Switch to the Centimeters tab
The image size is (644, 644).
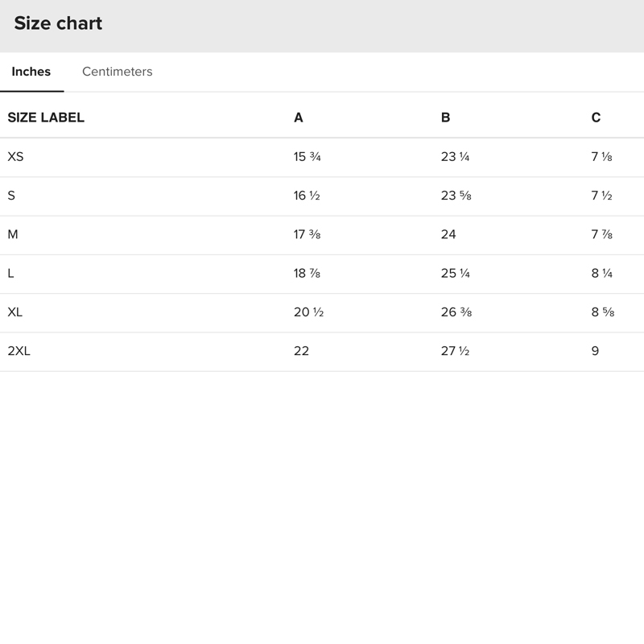pos(117,72)
